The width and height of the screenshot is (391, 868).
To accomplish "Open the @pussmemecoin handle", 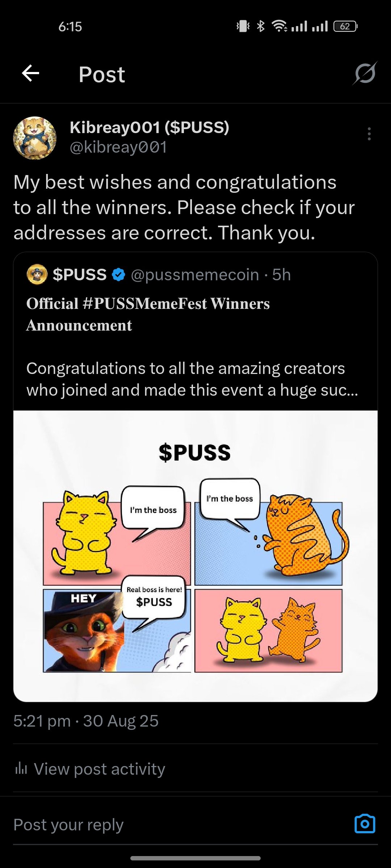I will [195, 275].
